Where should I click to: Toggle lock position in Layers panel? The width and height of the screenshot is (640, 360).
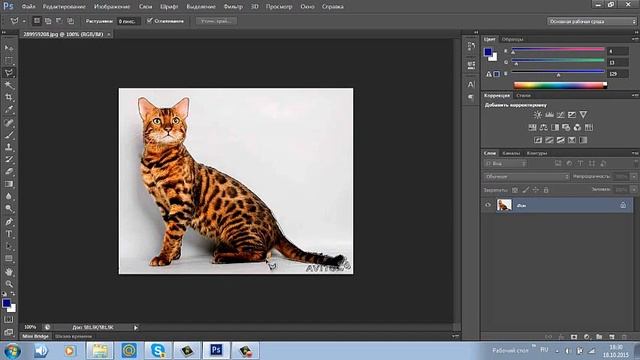pyautogui.click(x=536, y=190)
